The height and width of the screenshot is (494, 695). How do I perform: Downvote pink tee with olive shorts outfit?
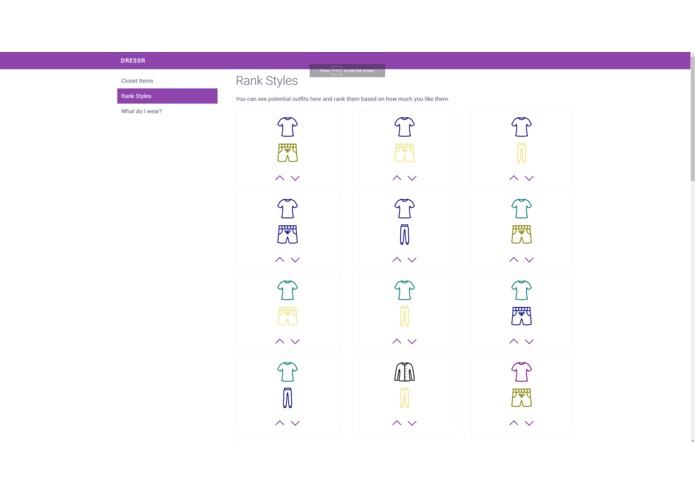coord(529,423)
